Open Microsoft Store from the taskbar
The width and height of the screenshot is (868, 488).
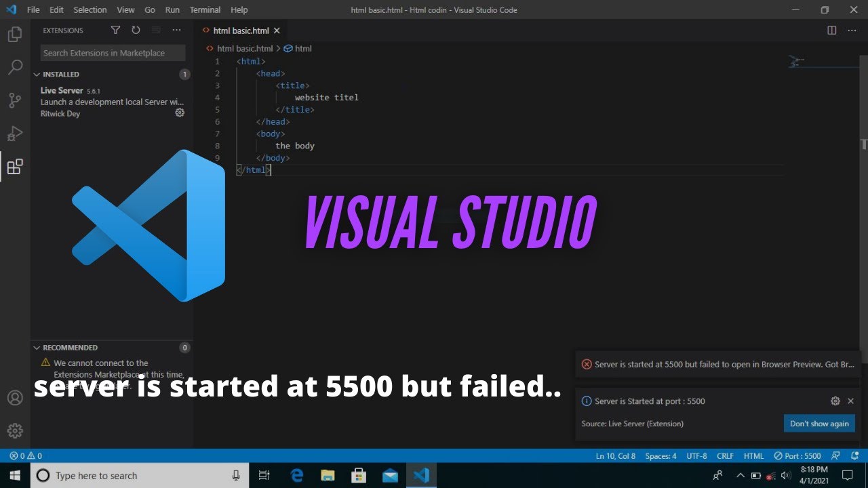[x=359, y=475]
